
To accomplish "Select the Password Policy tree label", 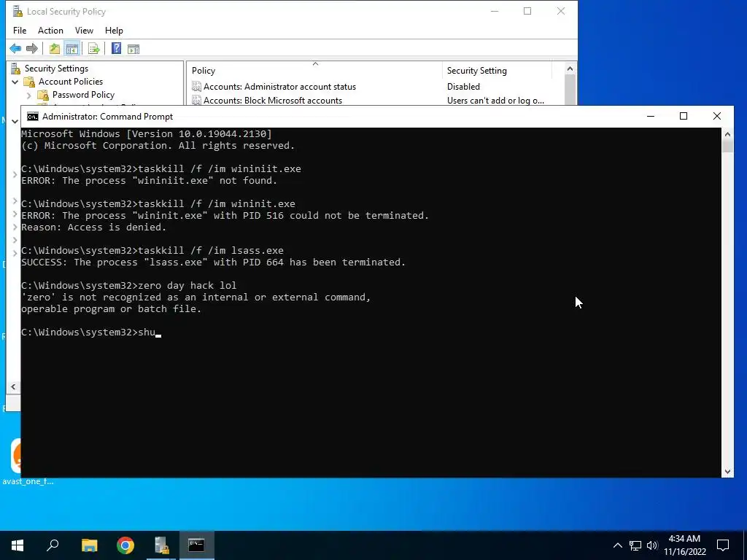I will pyautogui.click(x=83, y=95).
